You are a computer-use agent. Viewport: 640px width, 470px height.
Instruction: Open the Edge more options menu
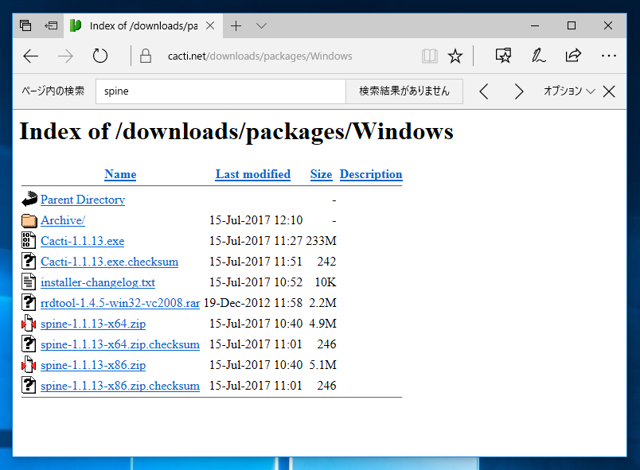pos(608,56)
